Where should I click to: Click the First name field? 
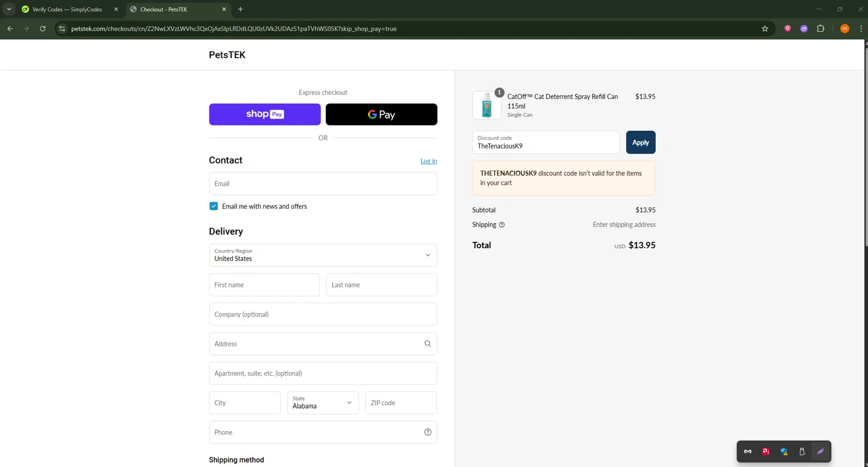(x=264, y=285)
